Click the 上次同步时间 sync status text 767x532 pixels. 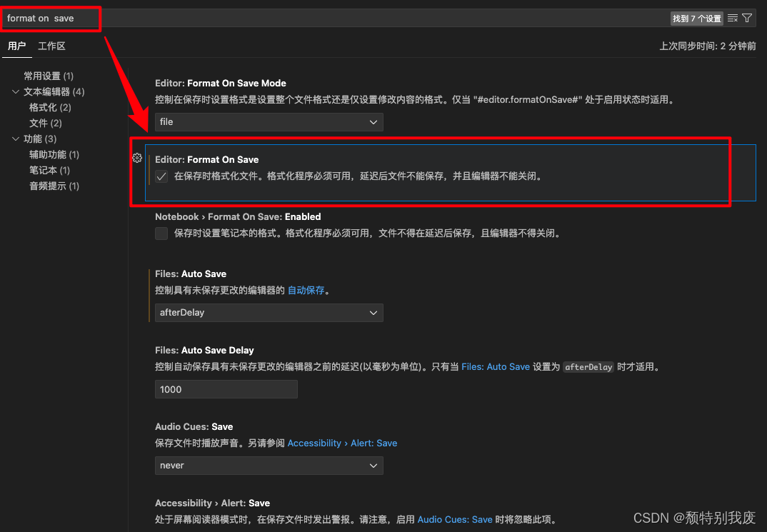pyautogui.click(x=707, y=46)
